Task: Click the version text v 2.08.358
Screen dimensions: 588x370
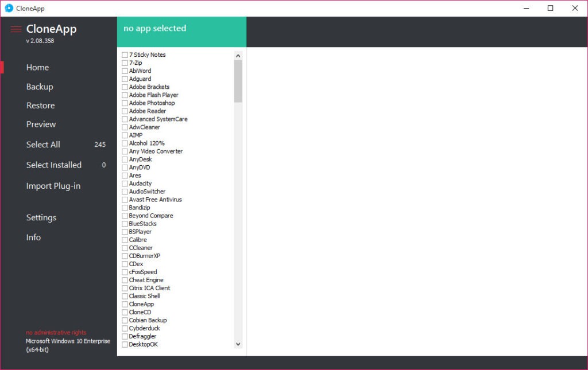Action: [40, 41]
